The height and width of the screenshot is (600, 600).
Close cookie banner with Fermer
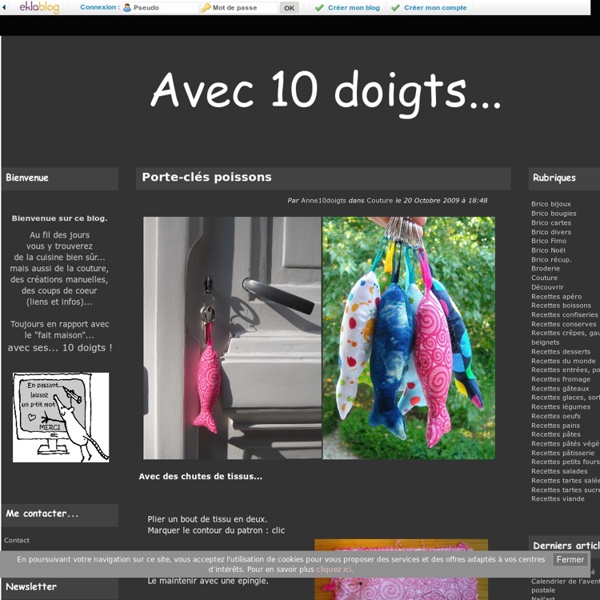coord(570,559)
